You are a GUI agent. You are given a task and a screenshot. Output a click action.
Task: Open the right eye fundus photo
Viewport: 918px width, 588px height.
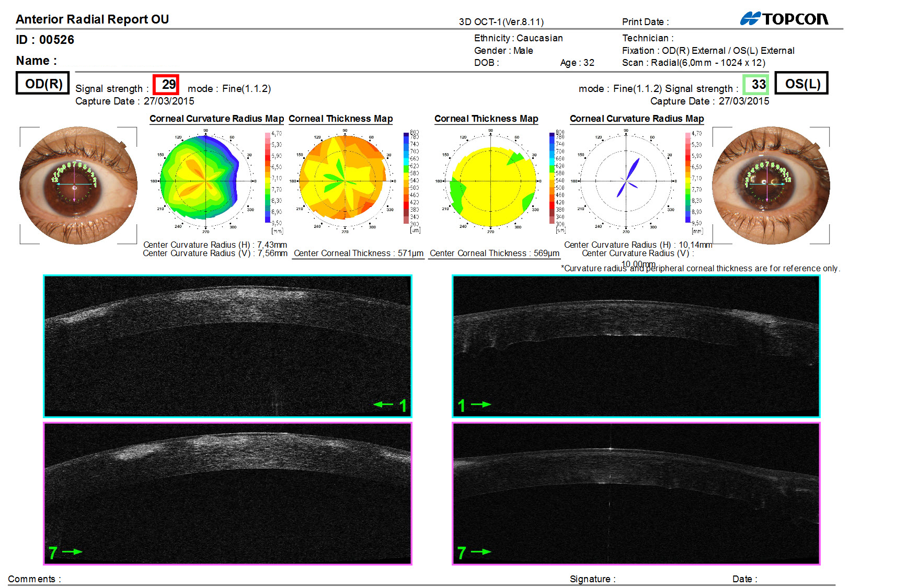[78, 185]
